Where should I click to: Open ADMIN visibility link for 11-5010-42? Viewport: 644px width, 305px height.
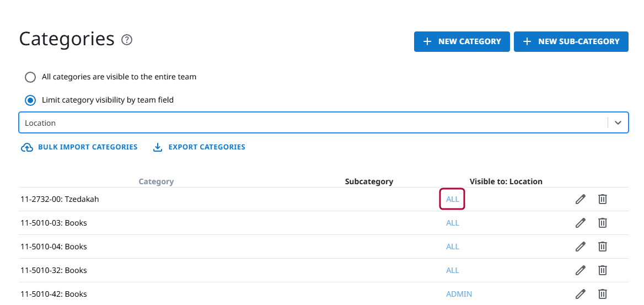(459, 294)
